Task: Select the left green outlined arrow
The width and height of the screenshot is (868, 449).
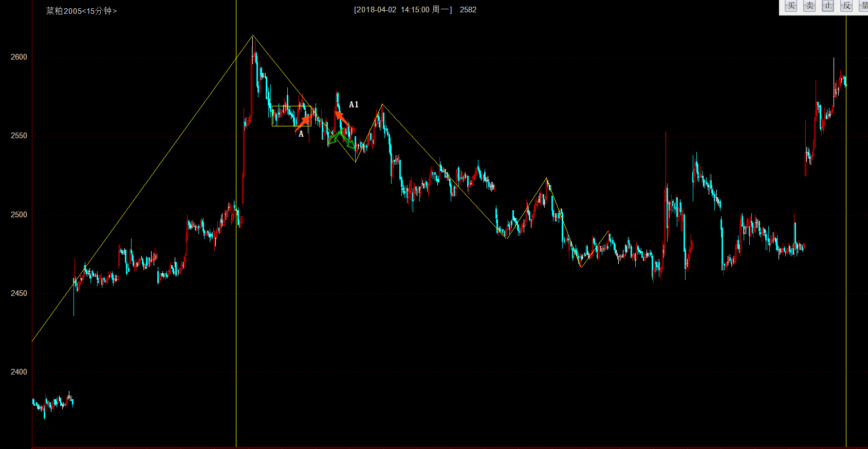Action: tap(335, 137)
